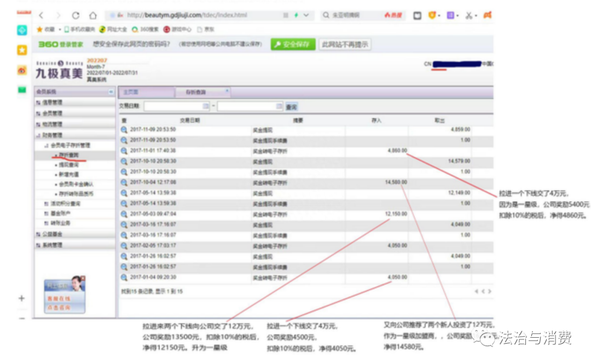Screen dimensions: 591x364
Task: Open the address bar dropdown chevron
Action: 306,15
